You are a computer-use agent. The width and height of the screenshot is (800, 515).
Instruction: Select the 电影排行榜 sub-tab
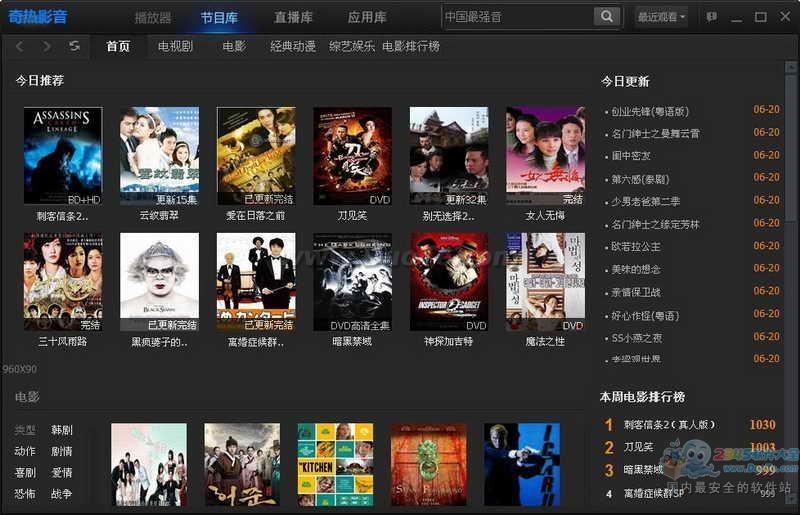click(411, 46)
